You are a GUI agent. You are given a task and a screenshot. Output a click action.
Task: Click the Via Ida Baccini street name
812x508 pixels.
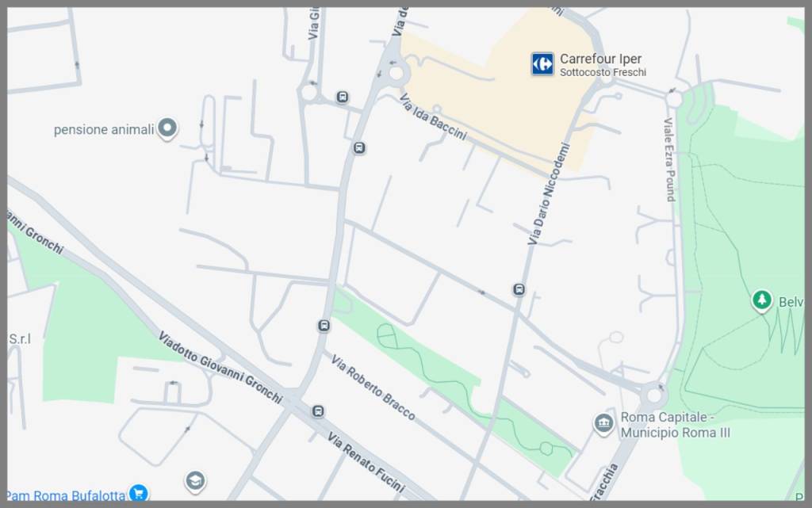coord(433,117)
